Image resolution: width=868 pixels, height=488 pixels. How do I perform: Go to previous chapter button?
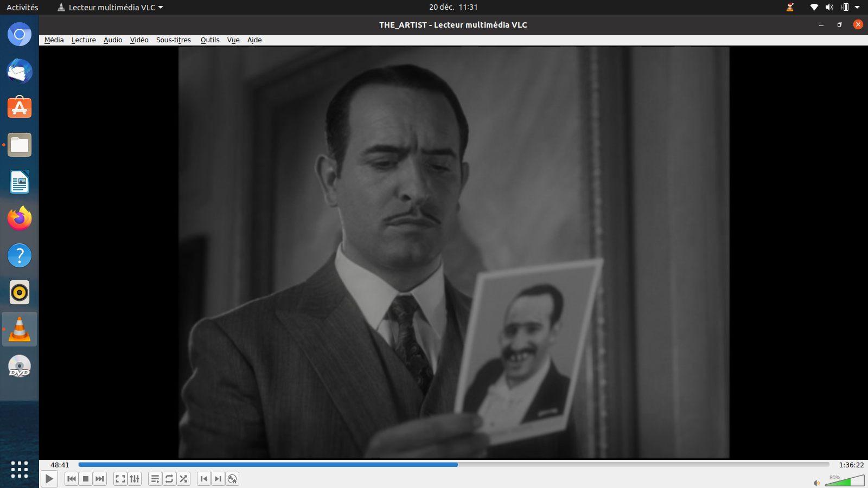click(x=204, y=479)
